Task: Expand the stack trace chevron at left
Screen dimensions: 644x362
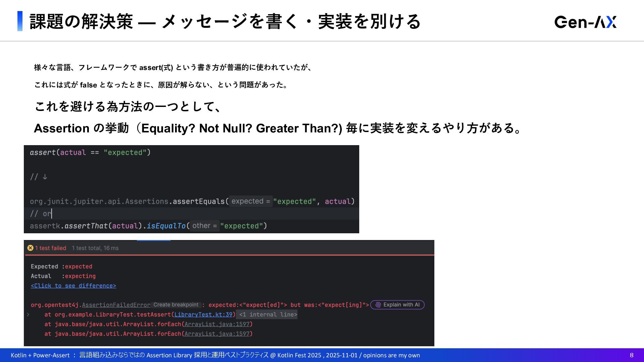Action: click(28, 314)
